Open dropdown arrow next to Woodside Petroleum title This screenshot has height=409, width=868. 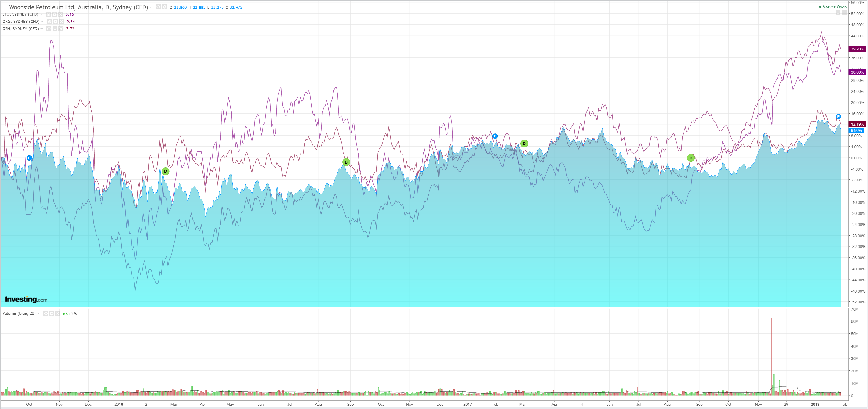point(151,7)
